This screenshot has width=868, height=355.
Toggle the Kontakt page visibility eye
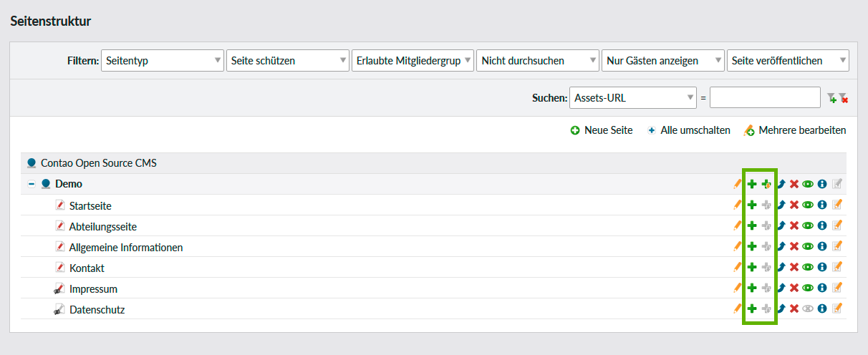click(x=808, y=268)
